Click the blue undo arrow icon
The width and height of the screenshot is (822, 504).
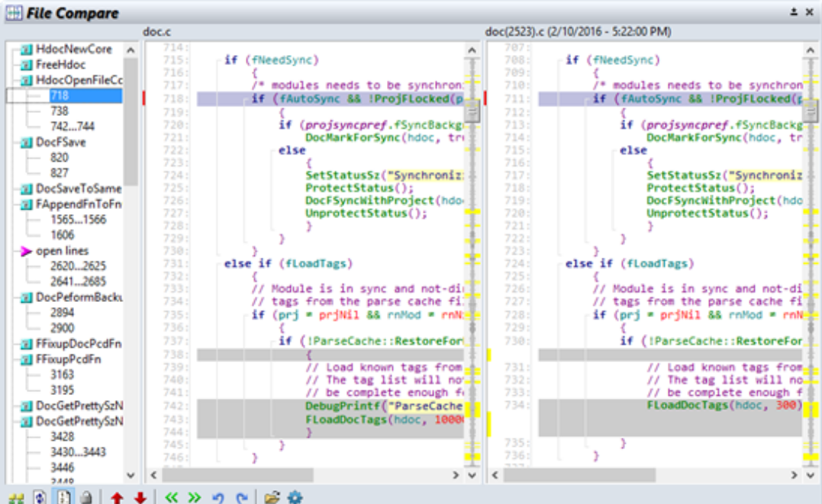pyautogui.click(x=218, y=497)
